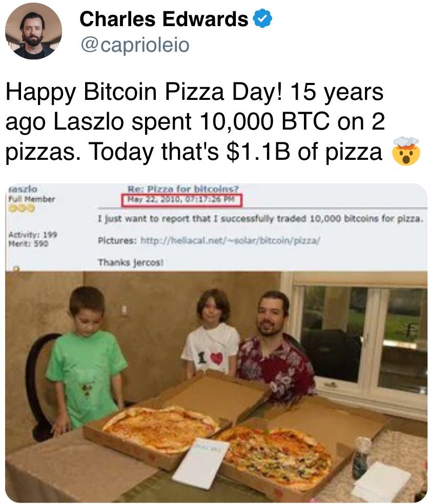Click the 'Activity: 199' stat text

[32, 234]
